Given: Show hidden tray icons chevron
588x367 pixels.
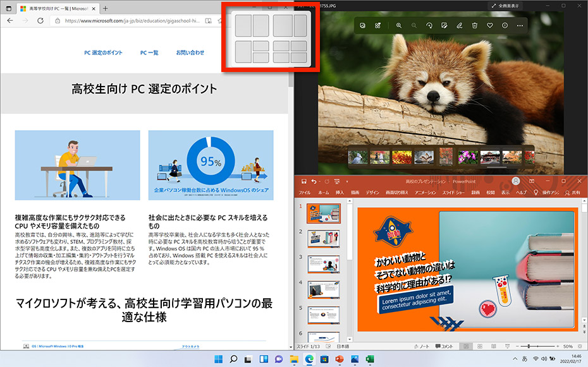Looking at the screenshot, I should pos(515,359).
